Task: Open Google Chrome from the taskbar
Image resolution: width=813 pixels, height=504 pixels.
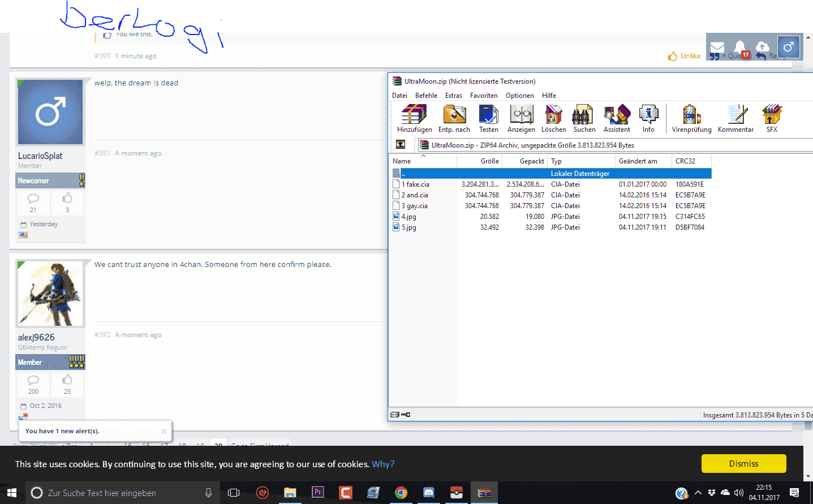Action: 401,493
